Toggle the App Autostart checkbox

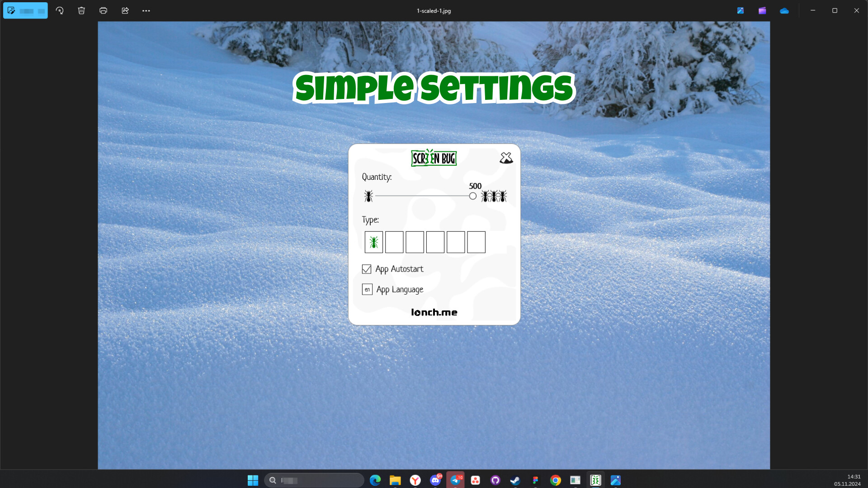click(367, 269)
